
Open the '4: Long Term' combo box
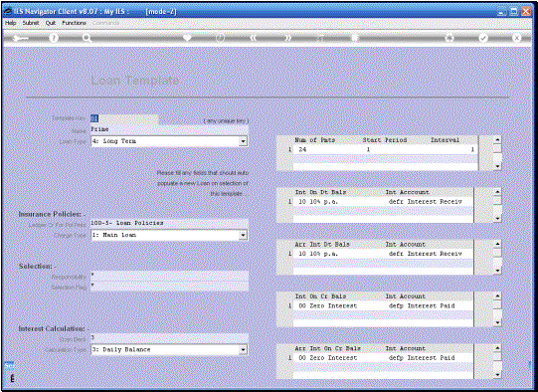click(x=169, y=141)
